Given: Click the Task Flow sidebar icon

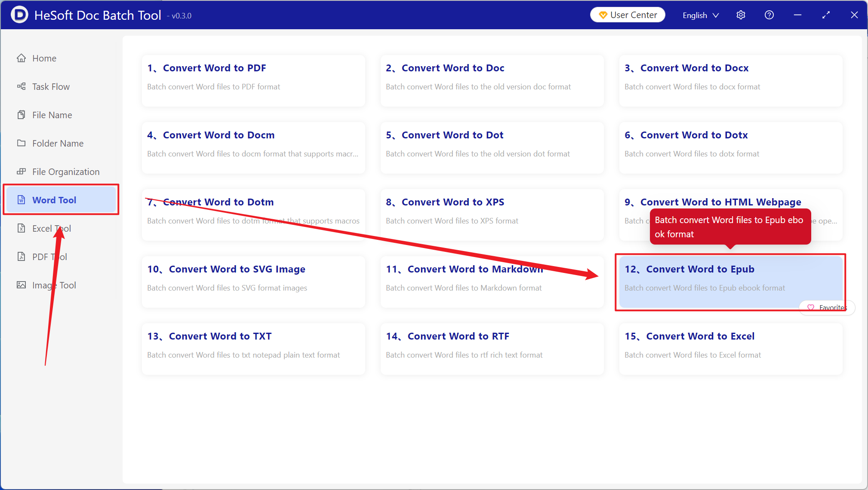Looking at the screenshot, I should (21, 86).
